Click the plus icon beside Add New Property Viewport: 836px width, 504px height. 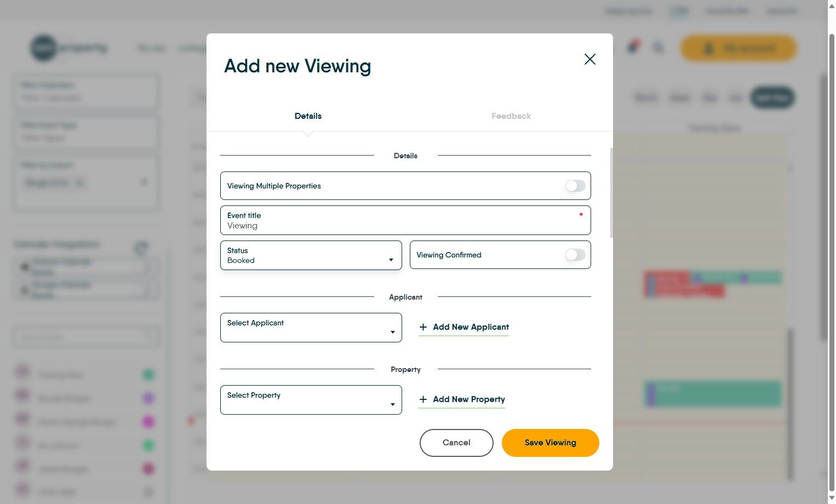coord(423,399)
